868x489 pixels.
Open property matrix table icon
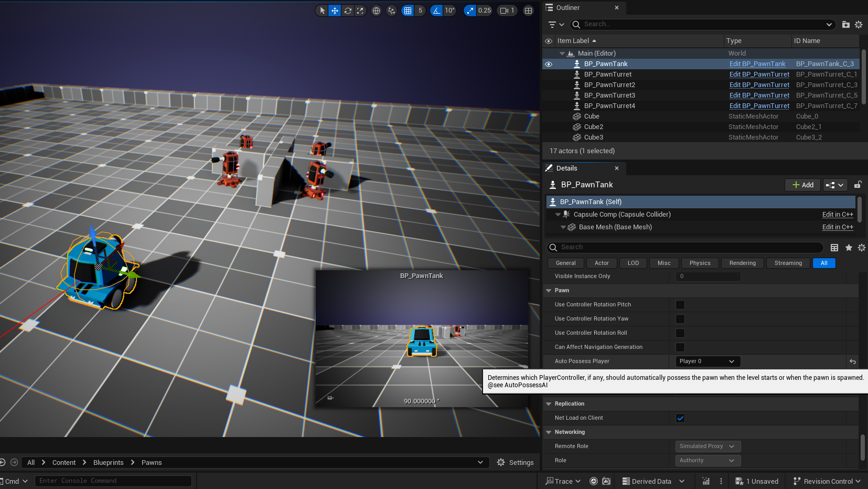pos(834,248)
